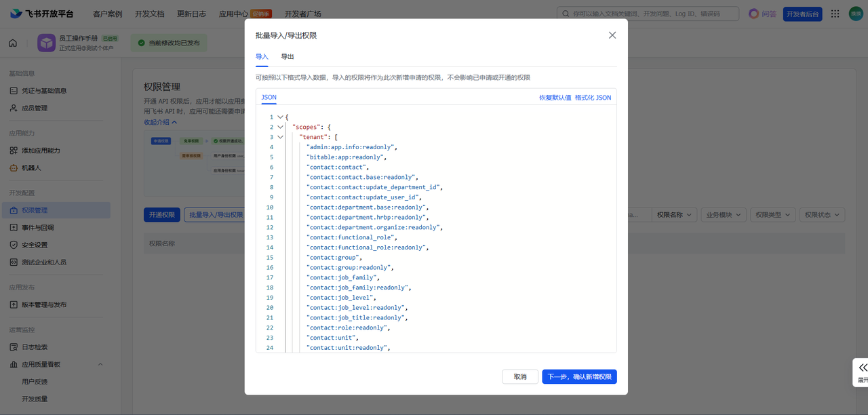Viewport: 868px width, 415px height.
Task: Open 凭证与基础信息 in sidebar
Action: (44, 91)
